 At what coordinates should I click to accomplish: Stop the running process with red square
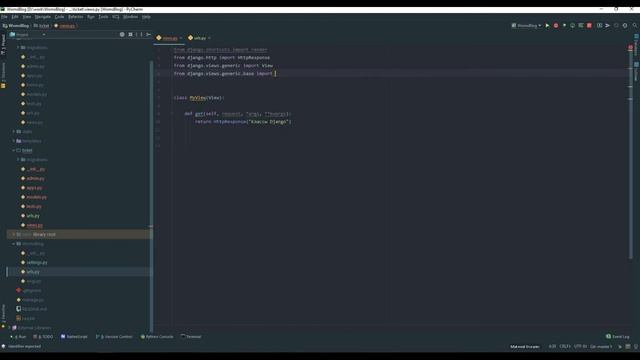point(589,25)
